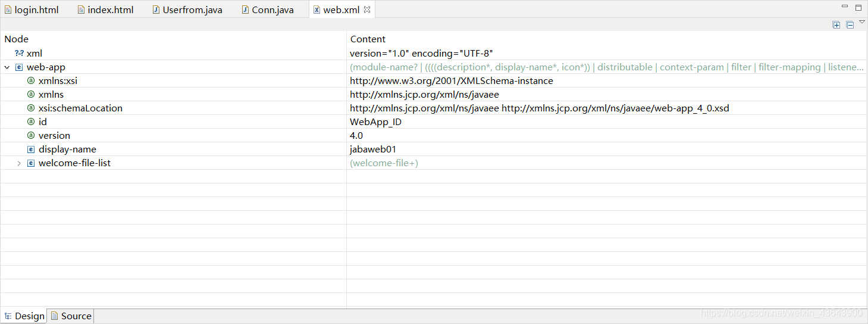The image size is (868, 324).
Task: Close the web.xml tab
Action: [x=367, y=10]
